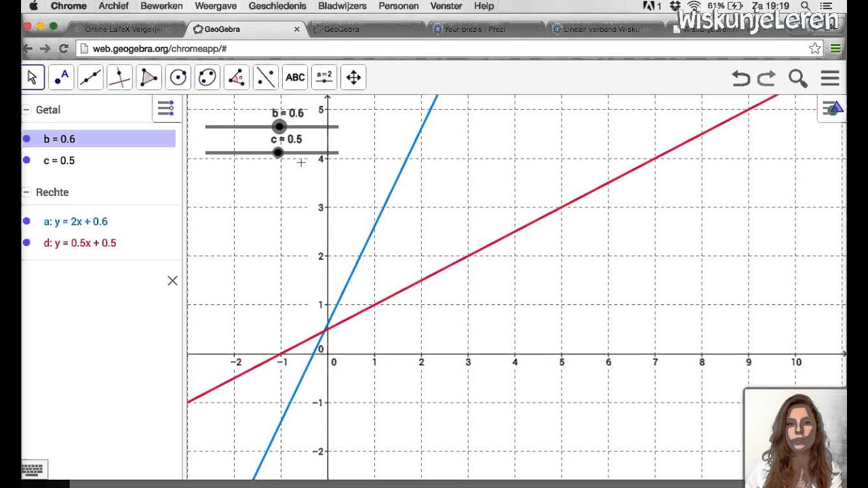
Task: Select the Polygon tool
Action: click(x=149, y=77)
